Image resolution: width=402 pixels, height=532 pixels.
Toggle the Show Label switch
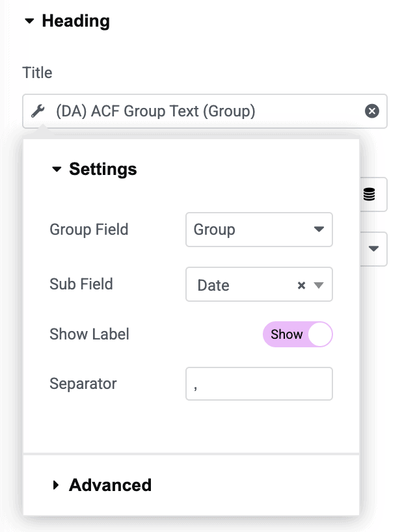[297, 334]
